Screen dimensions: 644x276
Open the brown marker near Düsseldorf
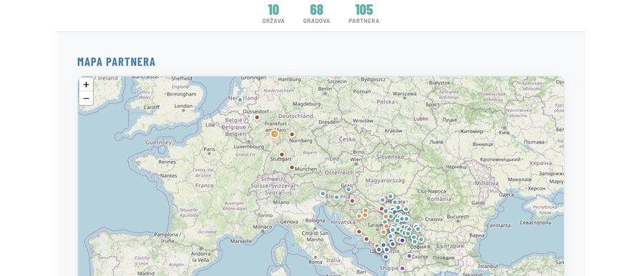[257, 117]
